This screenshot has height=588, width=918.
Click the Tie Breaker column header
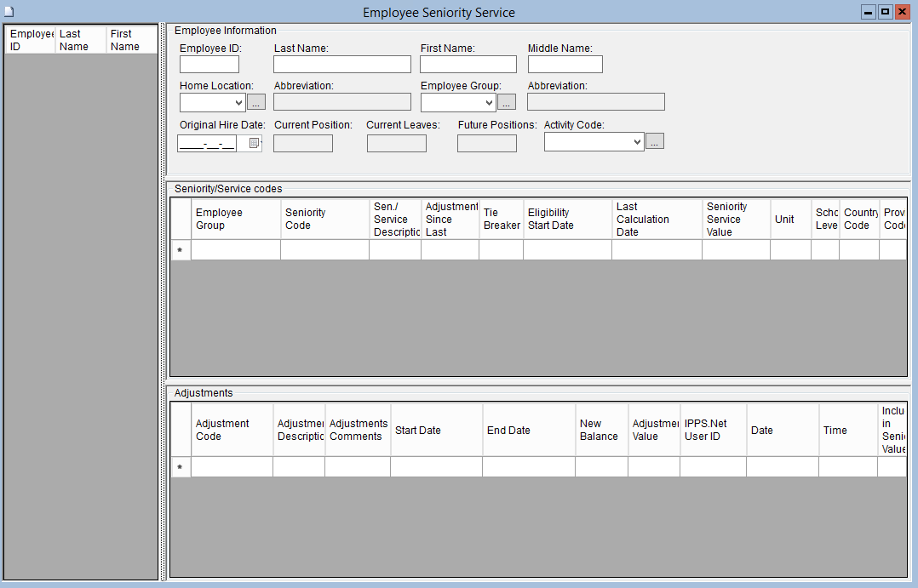click(501, 220)
